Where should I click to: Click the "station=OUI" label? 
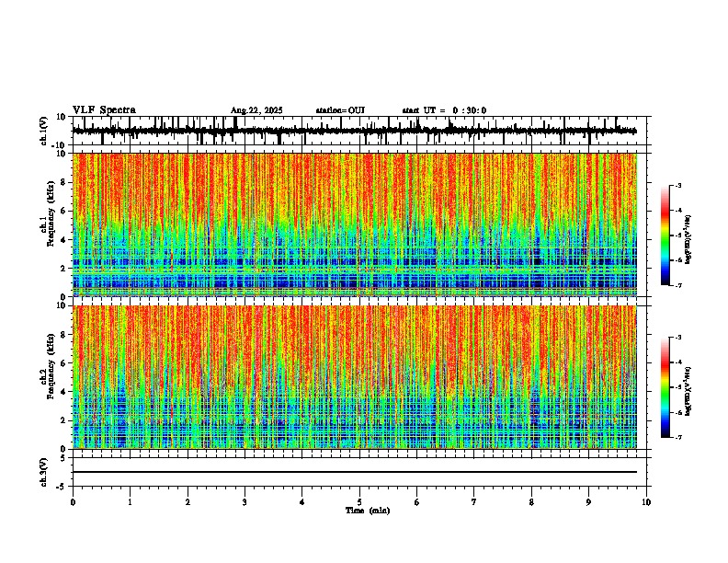(x=340, y=110)
